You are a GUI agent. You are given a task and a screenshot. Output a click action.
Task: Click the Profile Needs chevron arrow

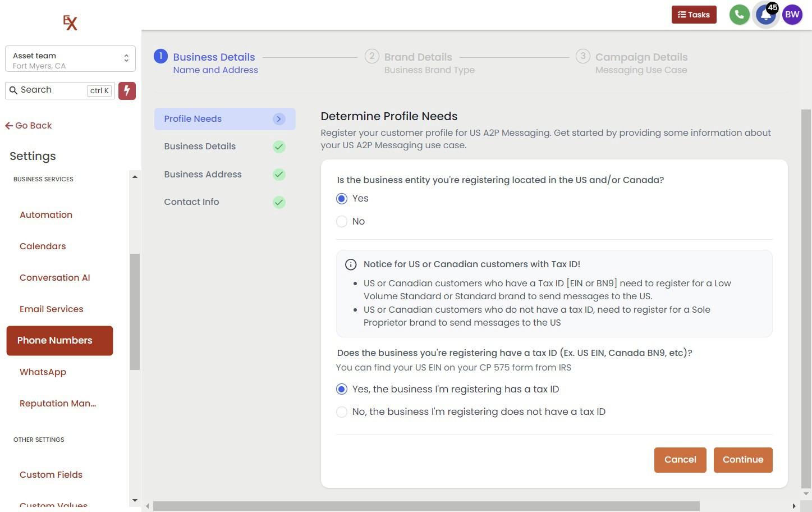coord(279,119)
